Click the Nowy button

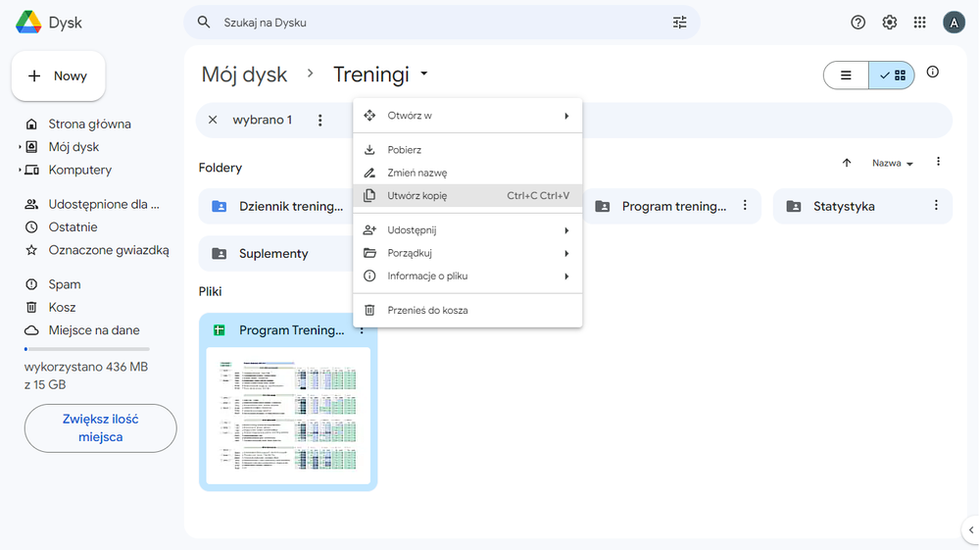(59, 76)
